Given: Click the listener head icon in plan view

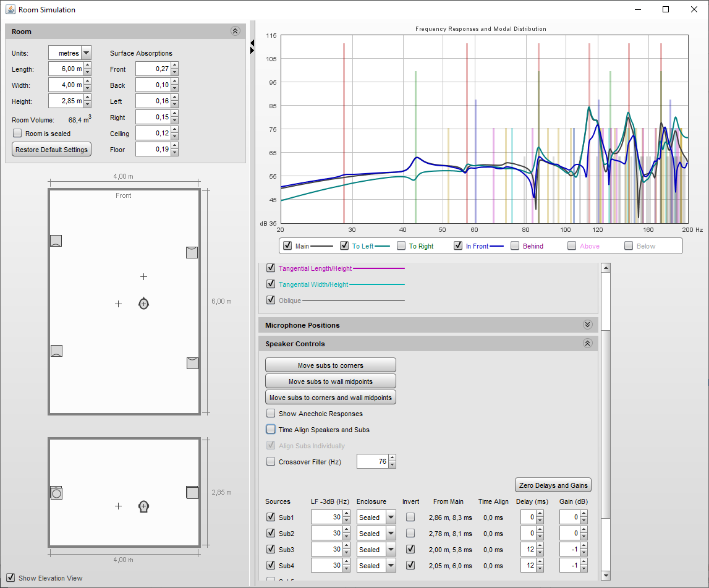Looking at the screenshot, I should pos(143,304).
